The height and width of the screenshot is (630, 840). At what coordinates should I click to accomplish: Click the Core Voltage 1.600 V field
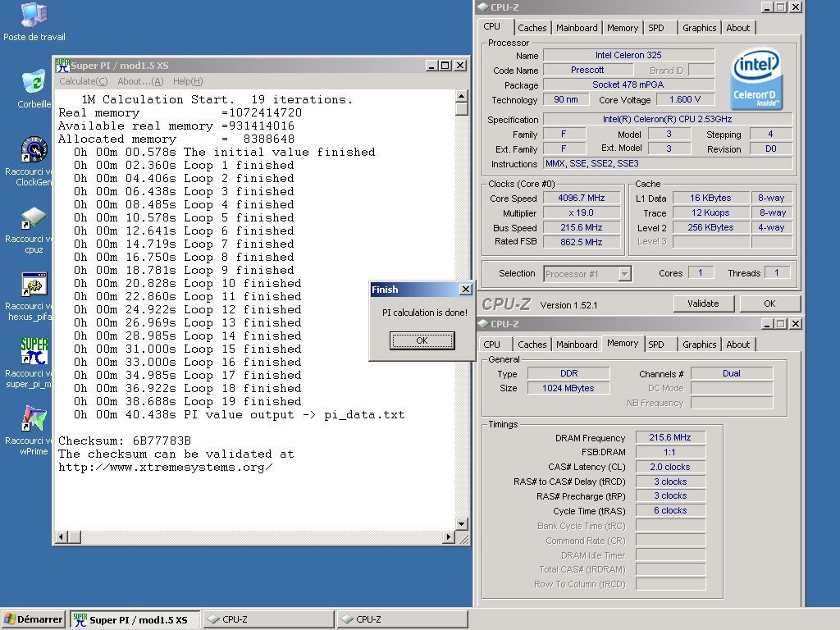(x=685, y=99)
